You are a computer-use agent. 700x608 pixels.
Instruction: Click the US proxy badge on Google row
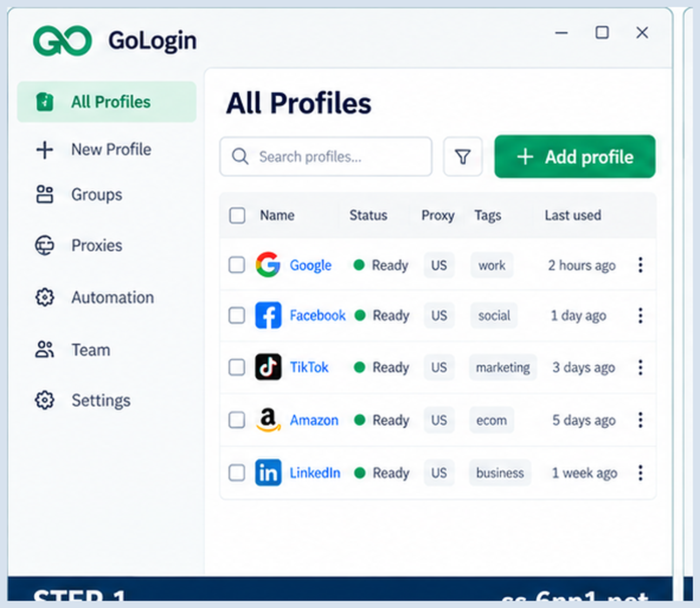coord(439,265)
